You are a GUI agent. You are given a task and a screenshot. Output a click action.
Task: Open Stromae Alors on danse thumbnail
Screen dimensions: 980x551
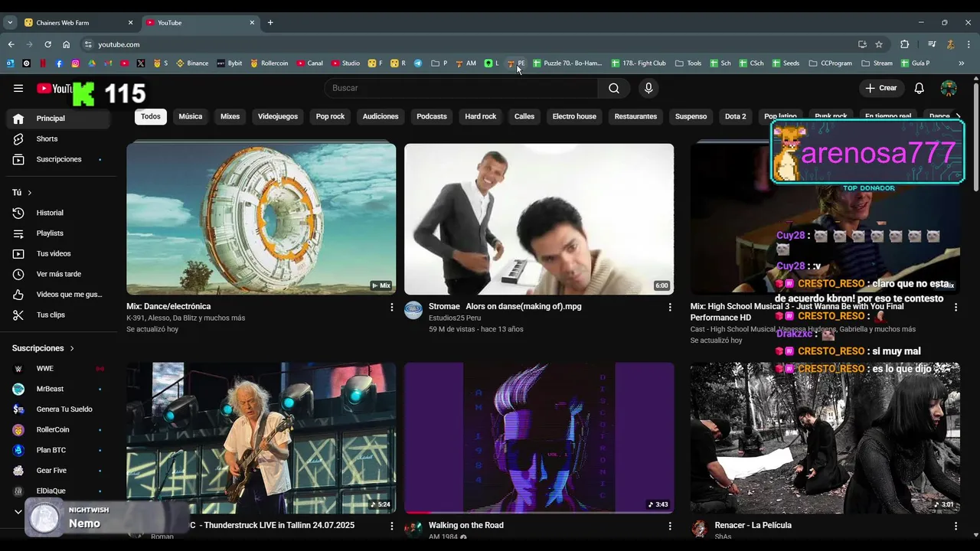coord(539,219)
